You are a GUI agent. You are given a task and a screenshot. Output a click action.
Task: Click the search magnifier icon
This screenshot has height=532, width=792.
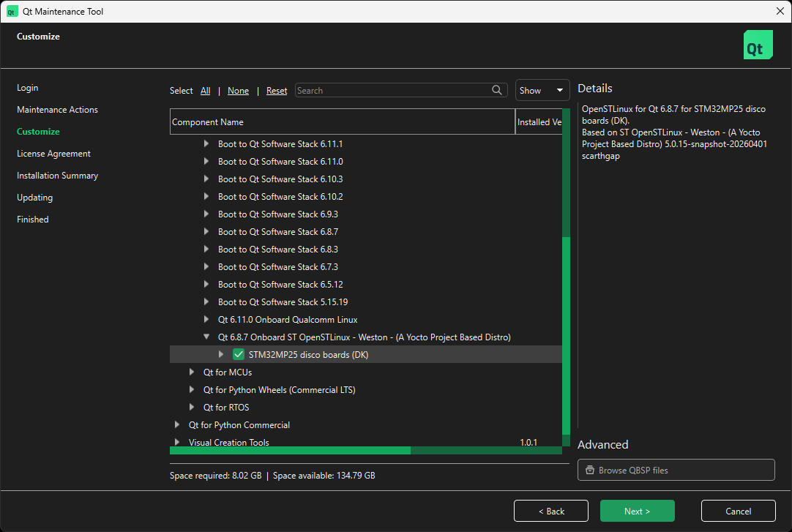[497, 90]
